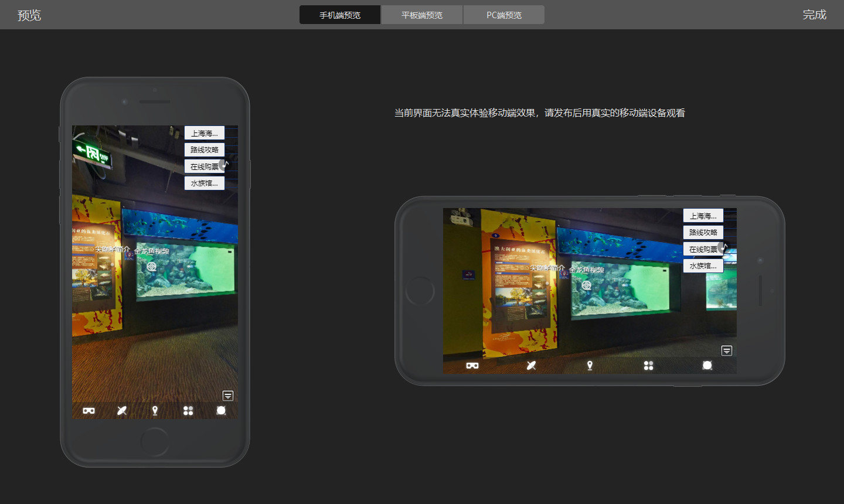Image resolution: width=844 pixels, height=504 pixels.
Task: Open the map location pin in portrait phone
Action: pyautogui.click(x=155, y=411)
